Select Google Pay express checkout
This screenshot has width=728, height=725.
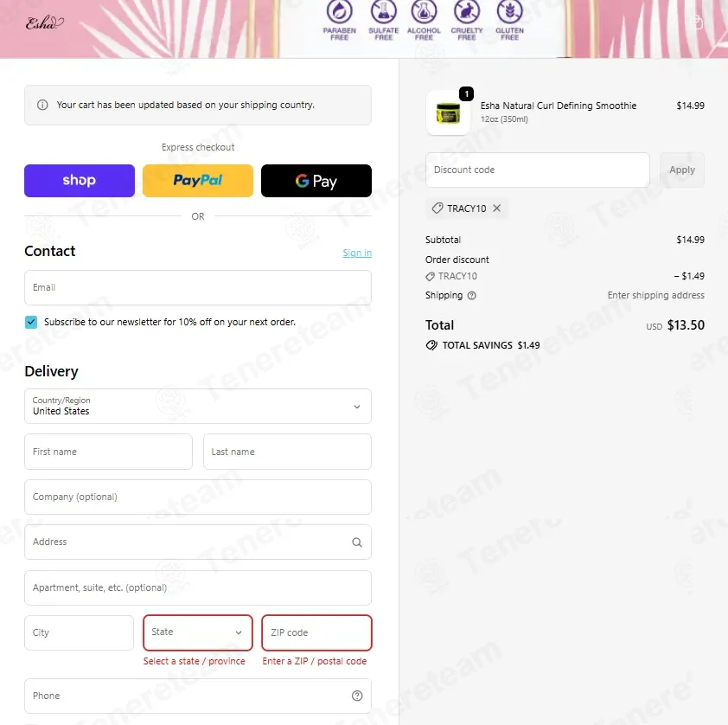click(316, 181)
